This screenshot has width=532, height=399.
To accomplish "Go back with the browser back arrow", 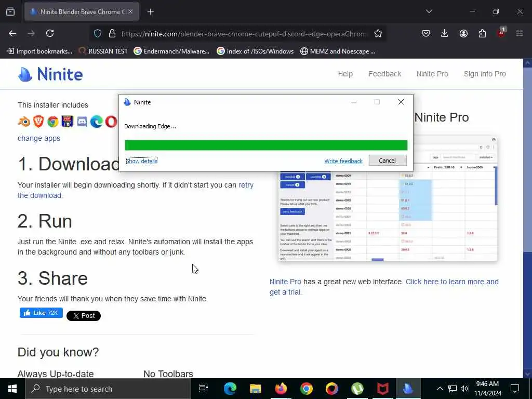I will (x=12, y=33).
